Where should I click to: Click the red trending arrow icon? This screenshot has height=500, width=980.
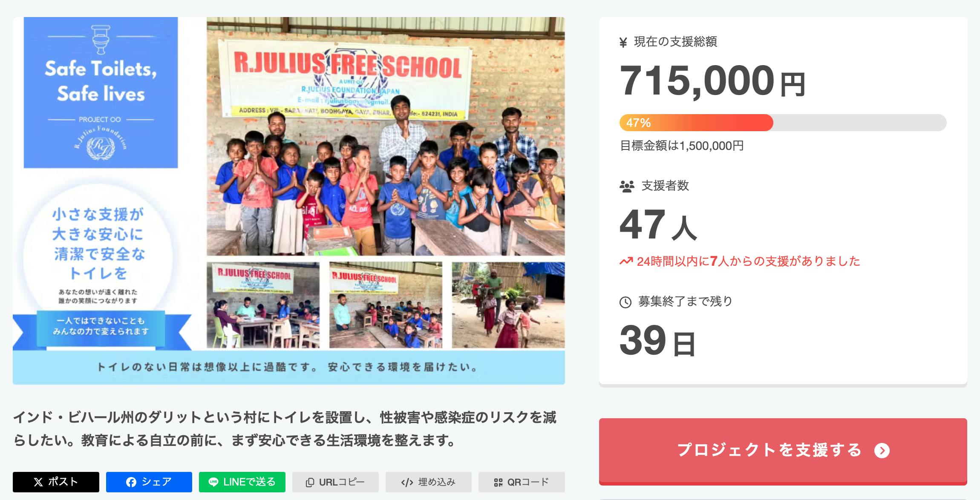[626, 261]
